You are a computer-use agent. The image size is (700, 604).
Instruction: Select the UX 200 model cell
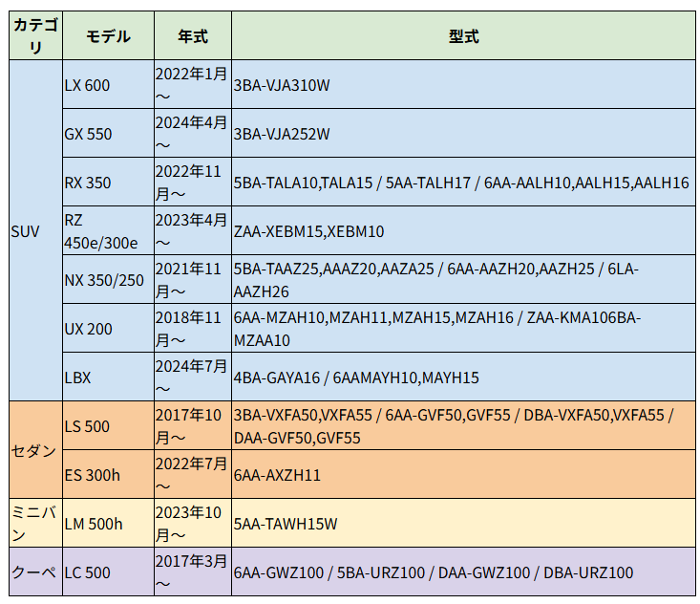109,328
